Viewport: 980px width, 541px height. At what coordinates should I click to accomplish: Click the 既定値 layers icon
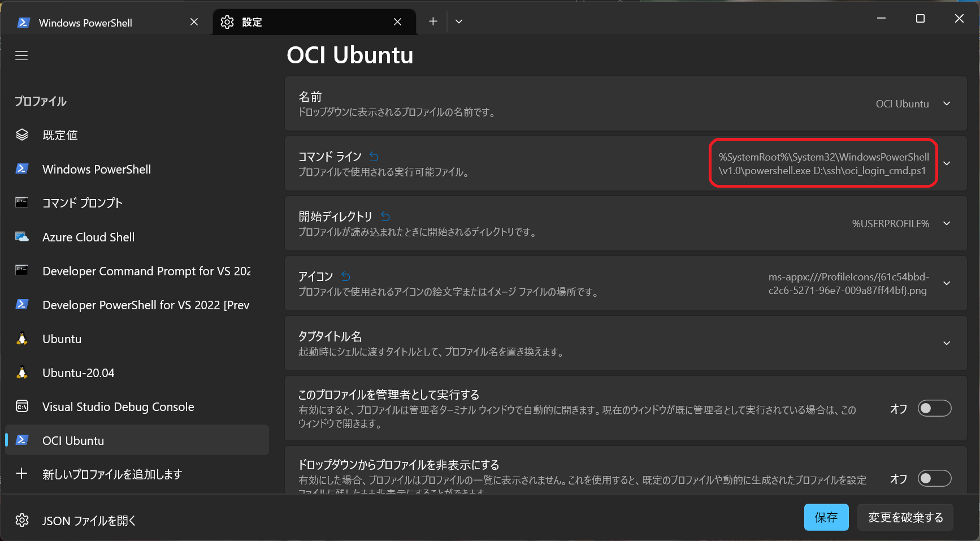22,135
